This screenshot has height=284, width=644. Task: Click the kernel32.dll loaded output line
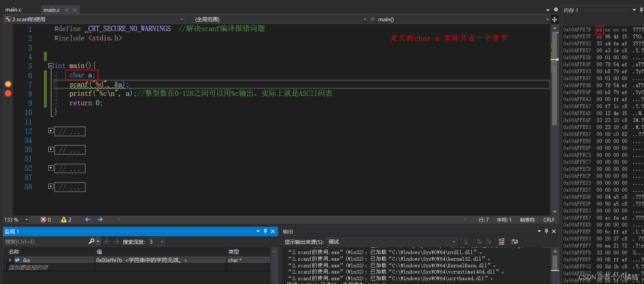pyautogui.click(x=389, y=259)
